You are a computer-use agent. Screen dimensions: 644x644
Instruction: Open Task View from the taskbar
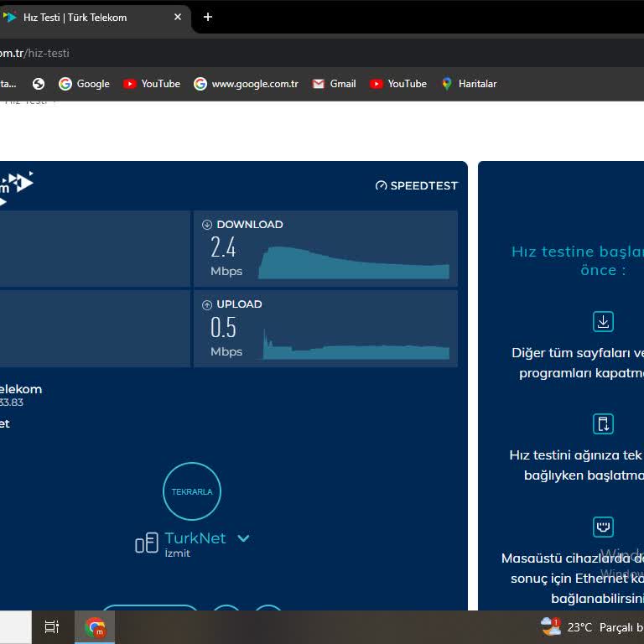pos(51,626)
